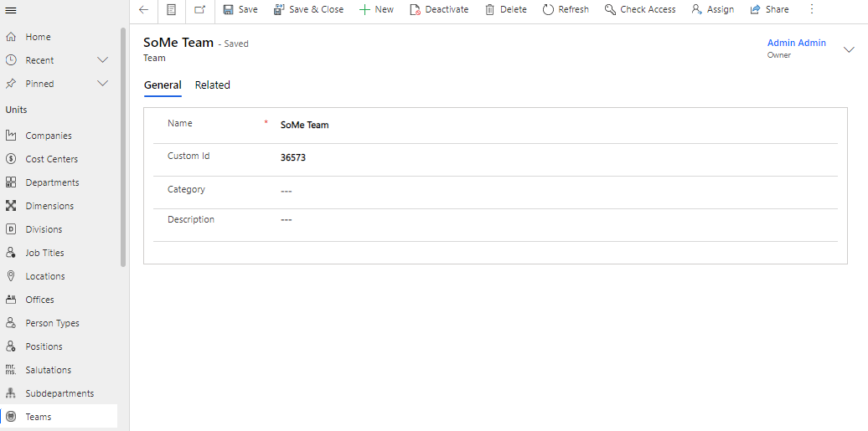Open Admin Admin owner link
Image resolution: width=868 pixels, height=431 pixels.
pos(796,44)
